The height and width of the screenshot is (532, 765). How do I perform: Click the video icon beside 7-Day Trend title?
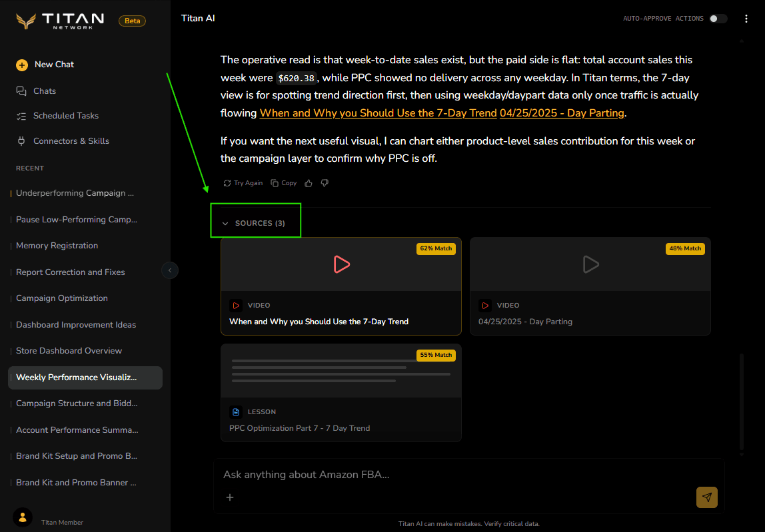click(x=236, y=306)
